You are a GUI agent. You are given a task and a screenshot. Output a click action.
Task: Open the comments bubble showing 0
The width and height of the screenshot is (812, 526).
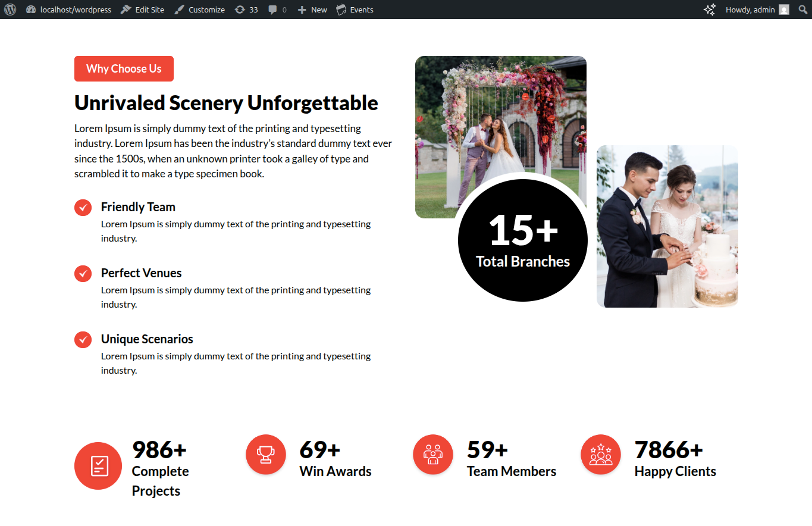[277, 10]
